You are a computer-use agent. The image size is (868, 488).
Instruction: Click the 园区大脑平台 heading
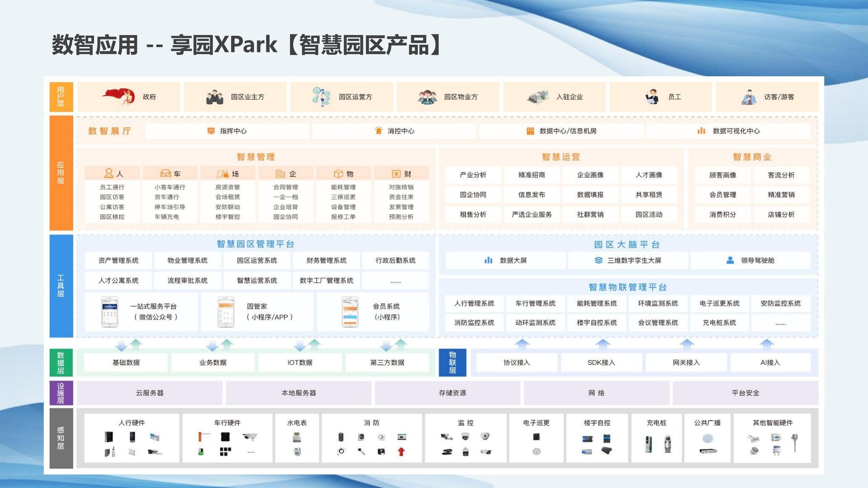pyautogui.click(x=627, y=244)
